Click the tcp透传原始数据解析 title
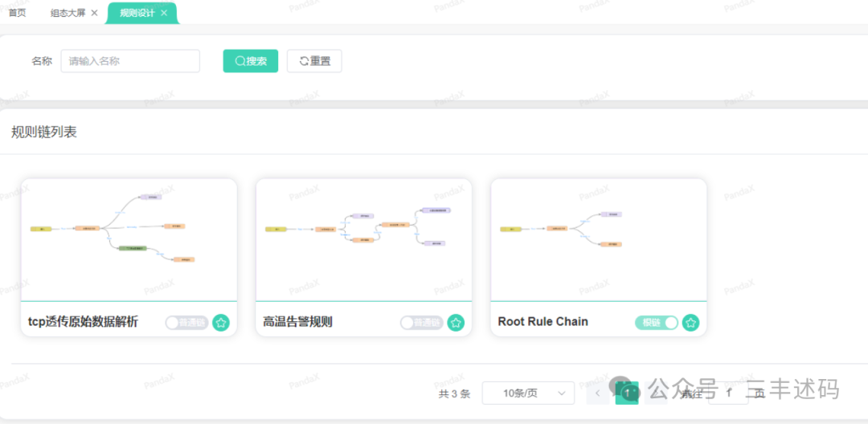Screen dimensions: 868x424 tap(83, 322)
